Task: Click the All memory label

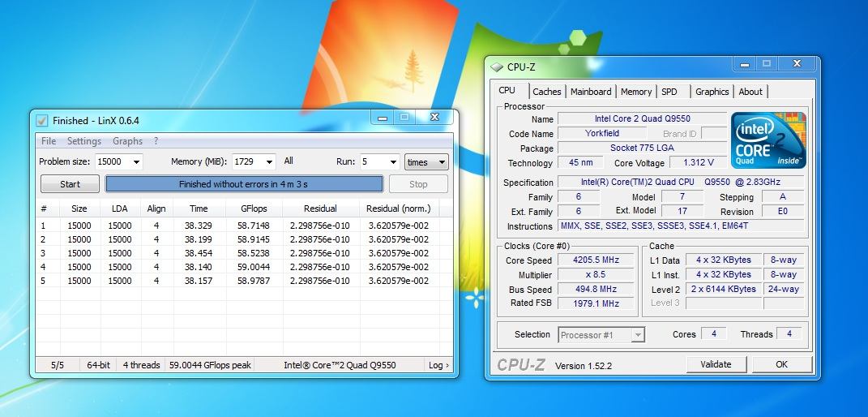Action: pos(289,161)
